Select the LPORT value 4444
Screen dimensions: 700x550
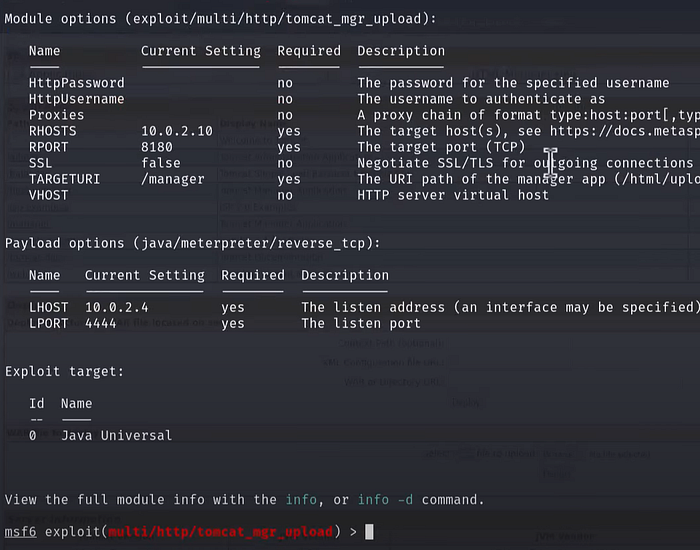coord(101,324)
